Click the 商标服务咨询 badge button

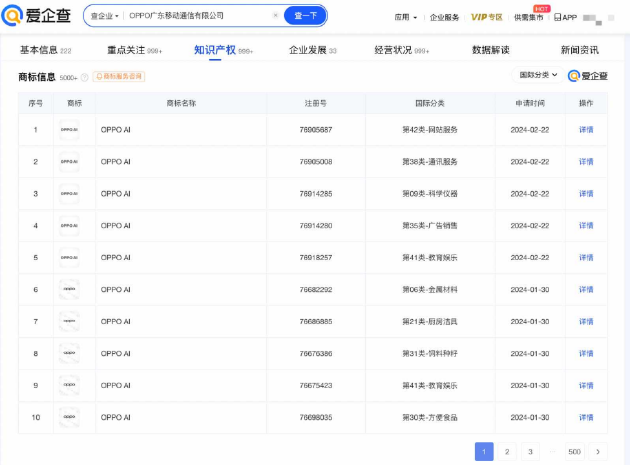pos(119,76)
